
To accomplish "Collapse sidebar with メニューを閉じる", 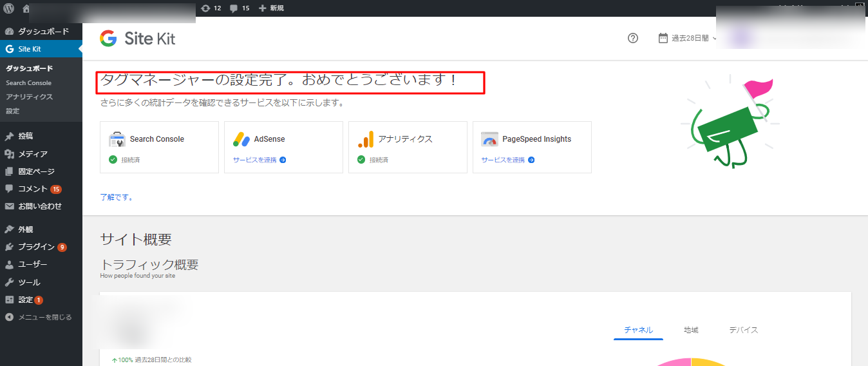I will click(41, 317).
